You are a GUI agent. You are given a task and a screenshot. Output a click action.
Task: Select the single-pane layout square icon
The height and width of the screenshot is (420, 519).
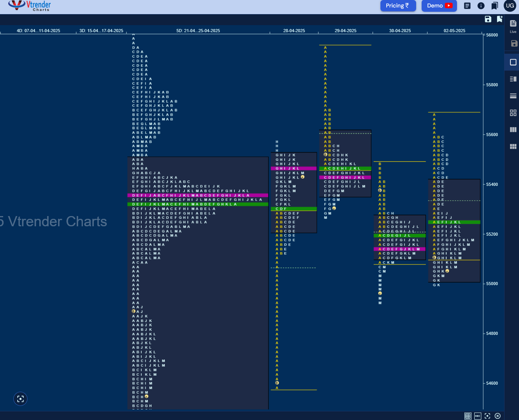[x=513, y=62]
